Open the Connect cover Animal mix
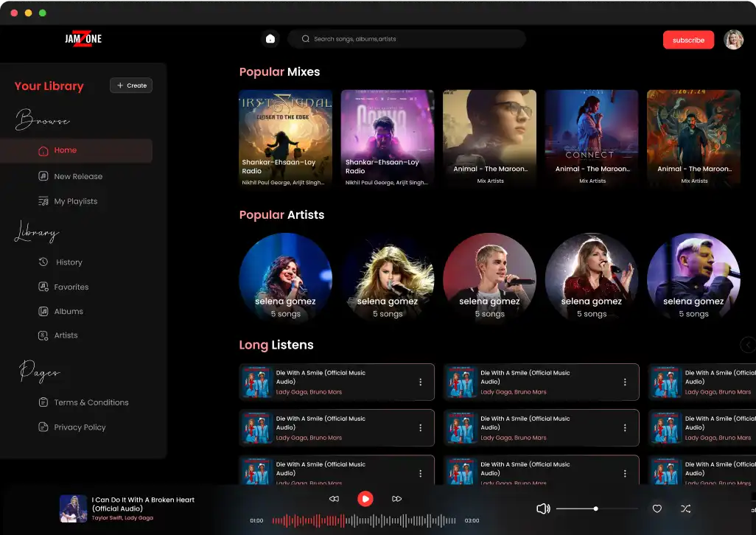This screenshot has width=756, height=535. coord(592,139)
